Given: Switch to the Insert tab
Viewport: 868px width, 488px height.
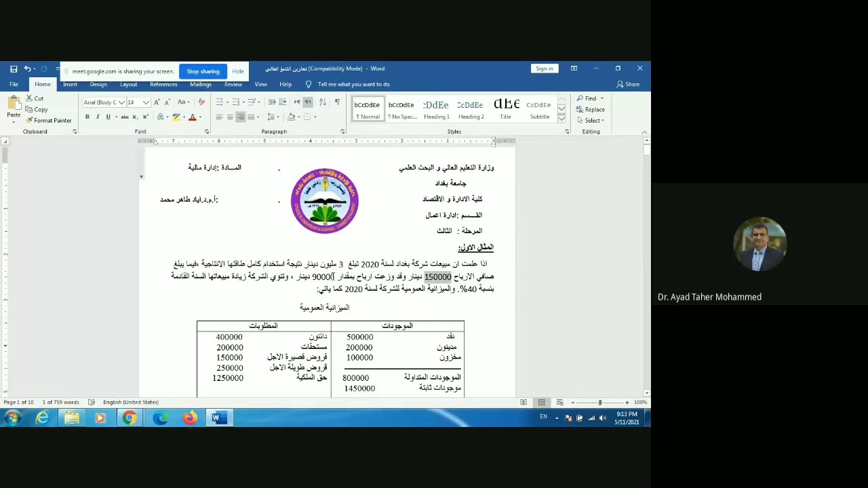Looking at the screenshot, I should 70,85.
